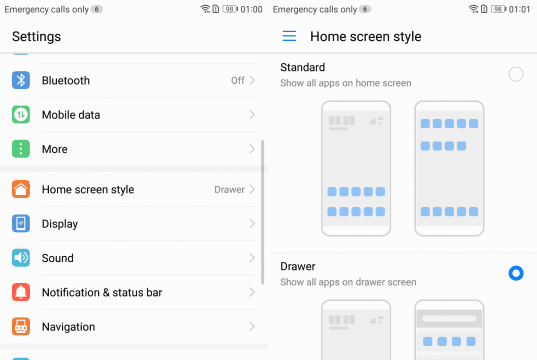
Task: Tap the green Mobile data icon
Action: [21, 114]
